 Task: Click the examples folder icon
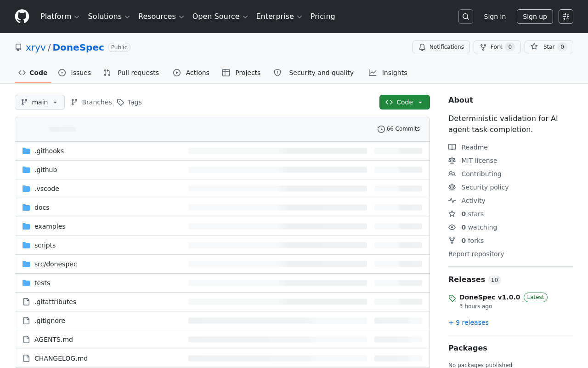(26, 226)
